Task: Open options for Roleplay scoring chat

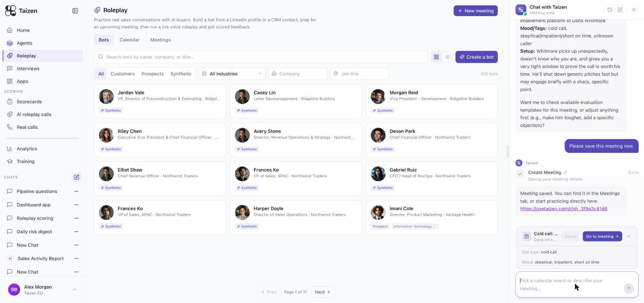Action: (76, 218)
